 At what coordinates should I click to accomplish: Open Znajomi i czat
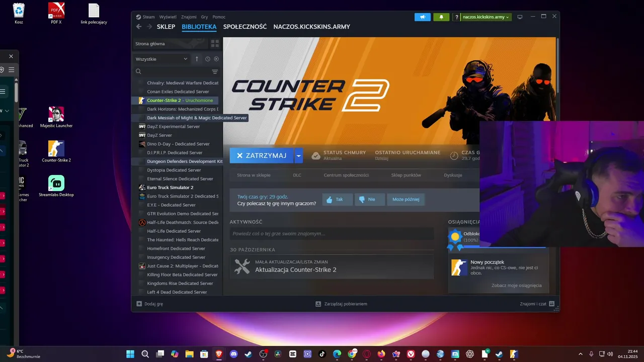pos(537,304)
